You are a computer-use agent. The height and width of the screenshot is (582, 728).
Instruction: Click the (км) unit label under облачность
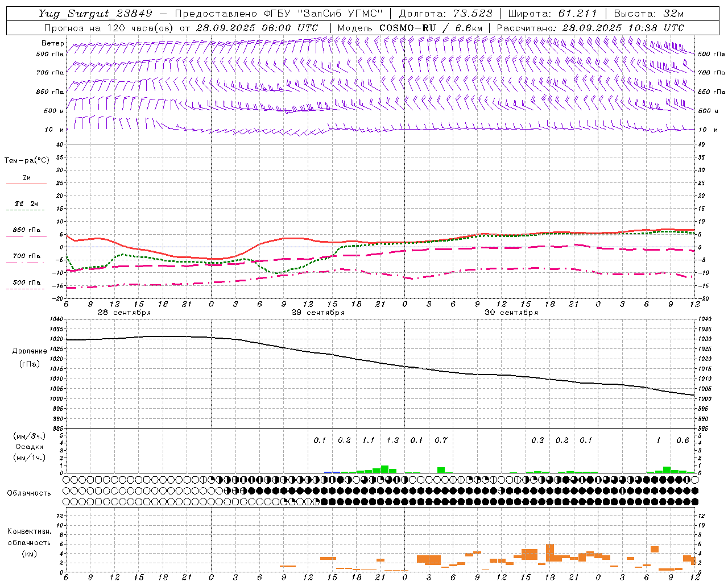pos(29,554)
